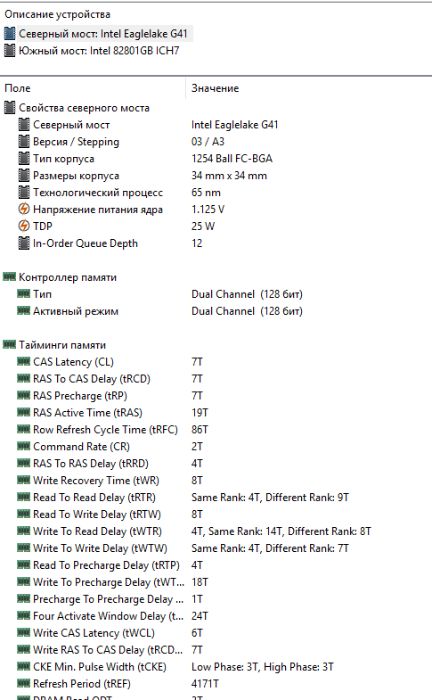Click the icon beside Версия / Stepping
Image resolution: width=432 pixels, height=700 pixels.
click(24, 142)
